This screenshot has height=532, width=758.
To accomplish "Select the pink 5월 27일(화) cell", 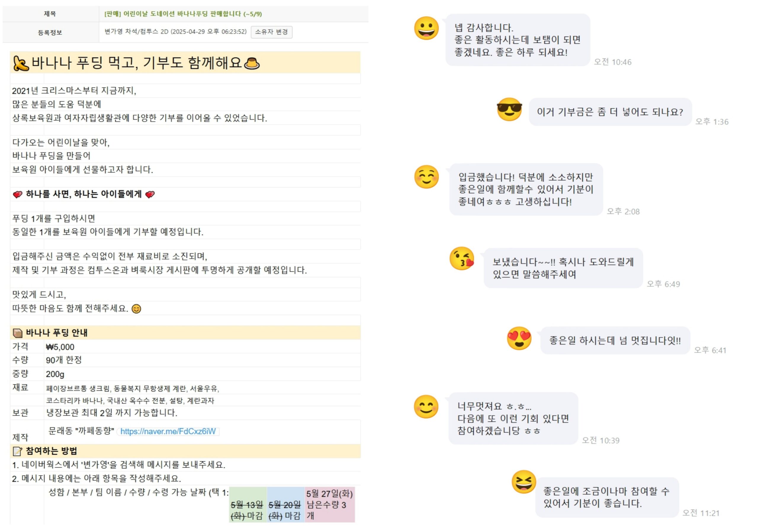I will tap(330, 504).
